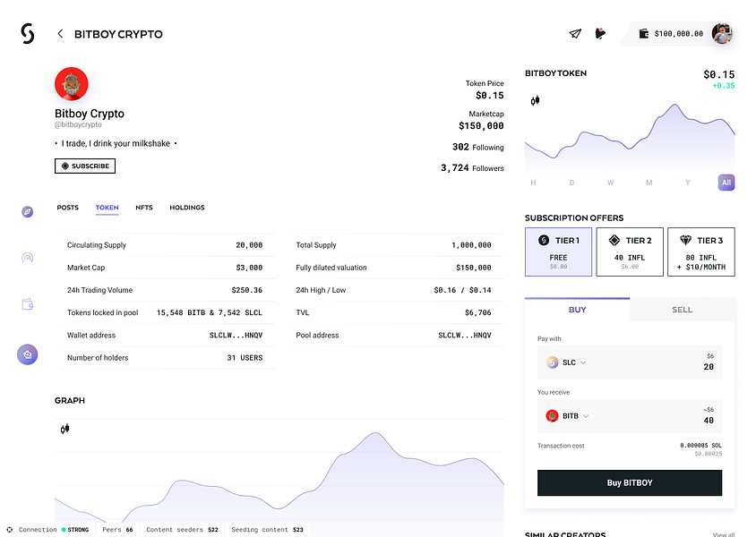Open the wallet balance icon
The image size is (756, 537).
click(644, 34)
